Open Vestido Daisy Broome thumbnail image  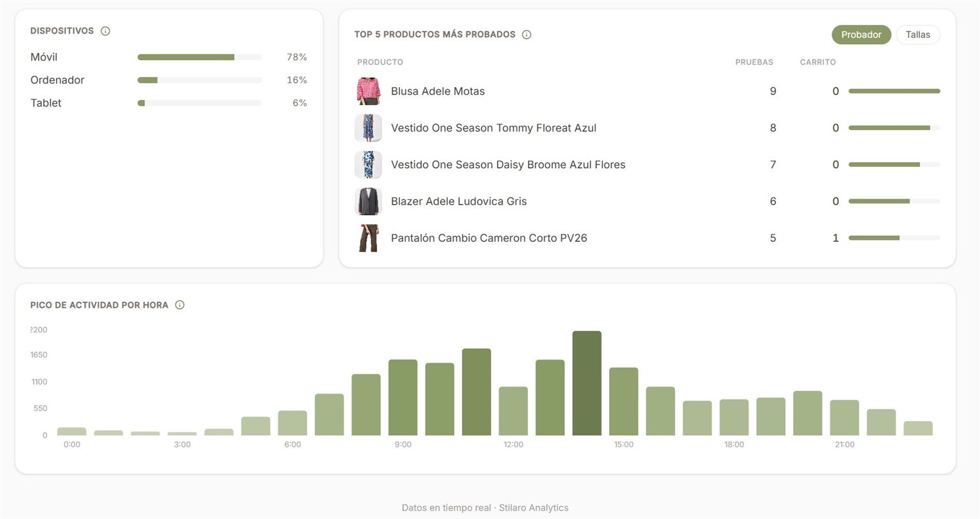tap(368, 164)
